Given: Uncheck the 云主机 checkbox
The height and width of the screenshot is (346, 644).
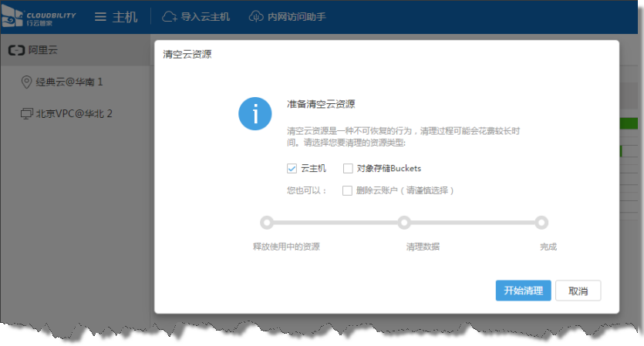Looking at the screenshot, I should [292, 168].
